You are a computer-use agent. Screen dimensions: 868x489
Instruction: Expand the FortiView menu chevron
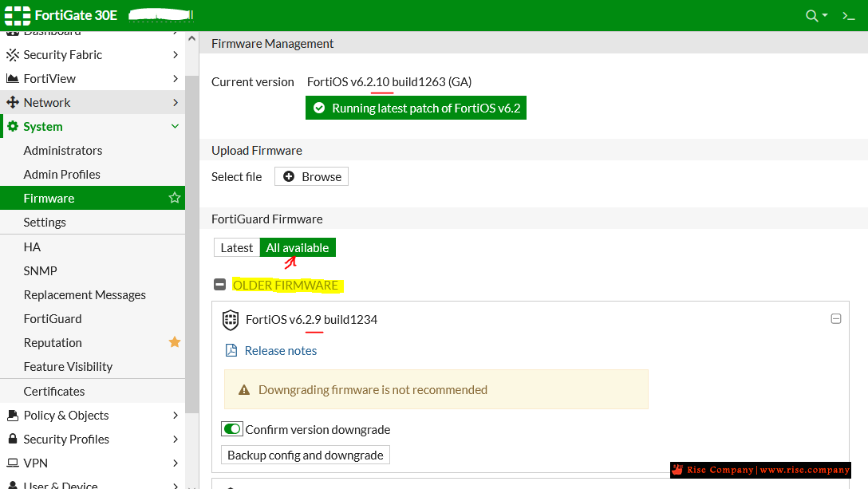pyautogui.click(x=175, y=79)
